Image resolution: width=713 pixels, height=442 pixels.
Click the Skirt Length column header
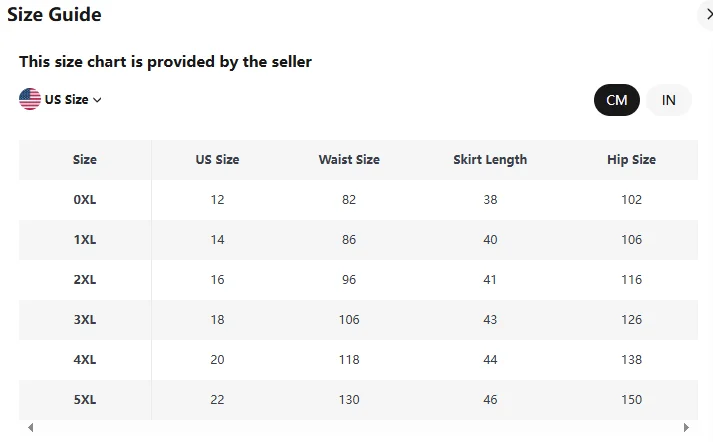coord(490,160)
